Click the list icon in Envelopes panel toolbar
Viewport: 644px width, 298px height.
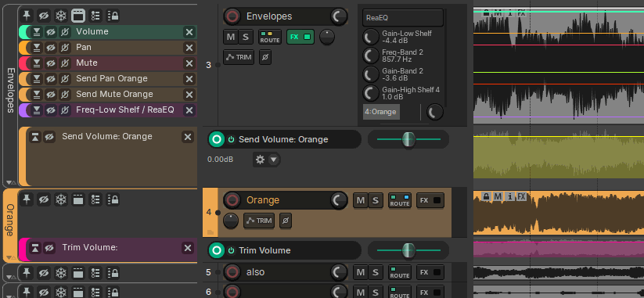coord(95,16)
